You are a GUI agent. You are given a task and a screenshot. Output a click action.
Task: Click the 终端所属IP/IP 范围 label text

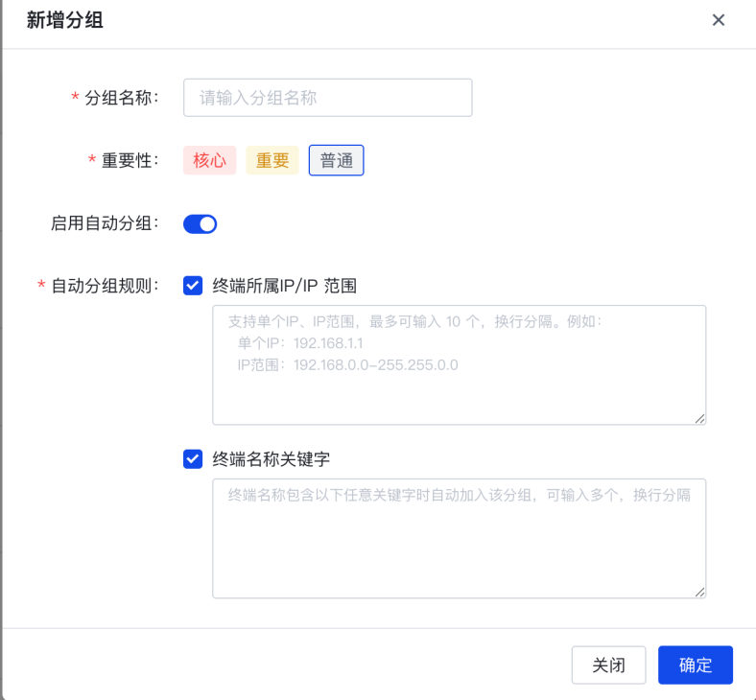(x=284, y=285)
